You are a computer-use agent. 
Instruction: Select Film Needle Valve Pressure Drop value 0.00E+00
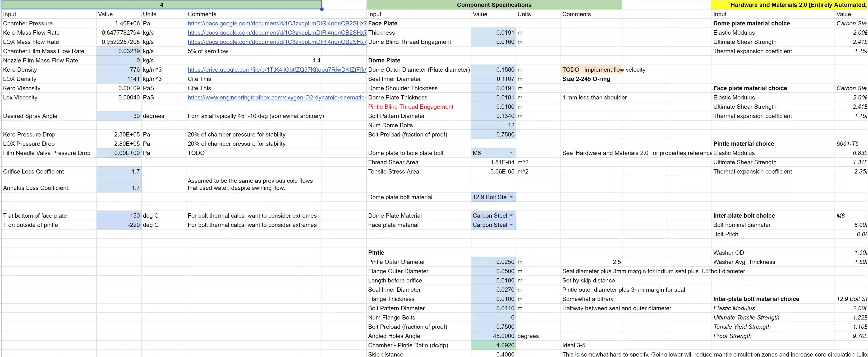pyautogui.click(x=119, y=153)
